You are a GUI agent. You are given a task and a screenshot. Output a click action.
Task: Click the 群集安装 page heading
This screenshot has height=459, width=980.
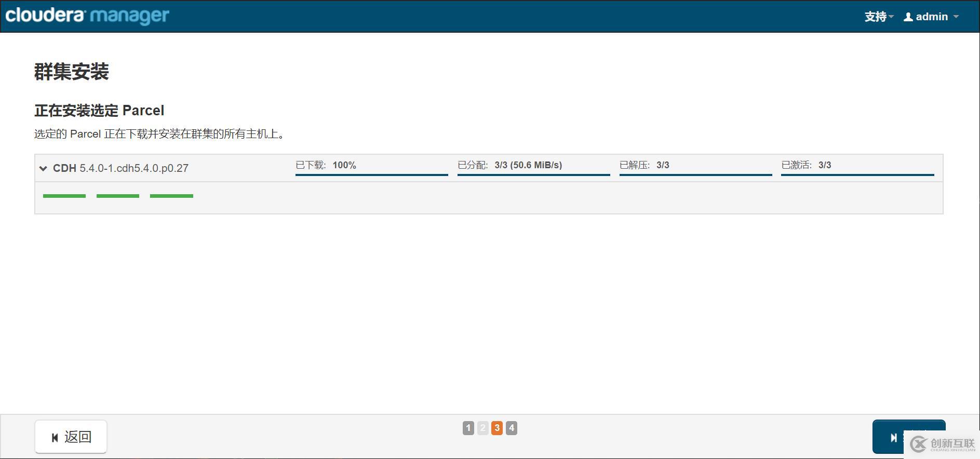(x=72, y=72)
